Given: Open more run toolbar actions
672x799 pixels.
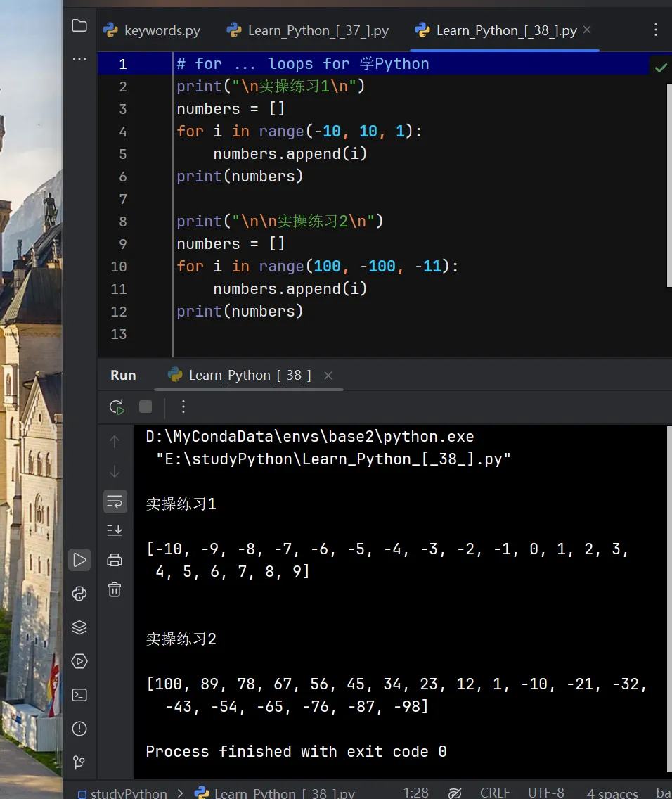Looking at the screenshot, I should tap(183, 407).
